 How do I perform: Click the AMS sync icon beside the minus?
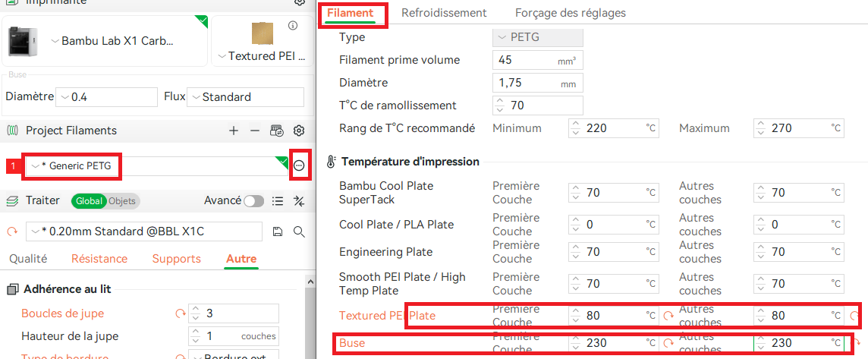pos(277,131)
